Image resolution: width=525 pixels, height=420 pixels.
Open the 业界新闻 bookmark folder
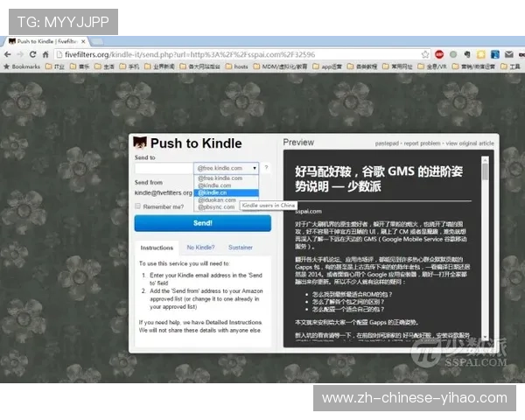tap(159, 66)
